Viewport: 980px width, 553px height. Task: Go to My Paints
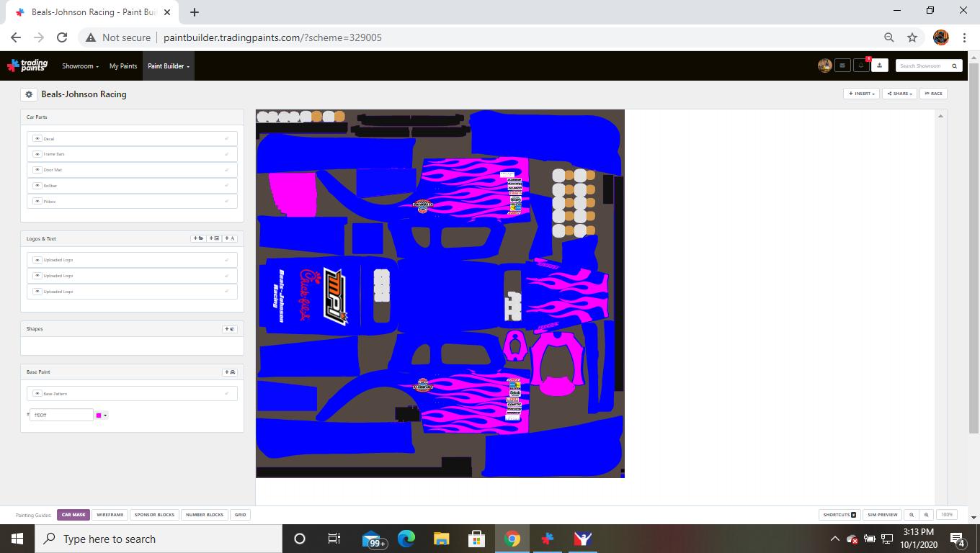point(123,66)
